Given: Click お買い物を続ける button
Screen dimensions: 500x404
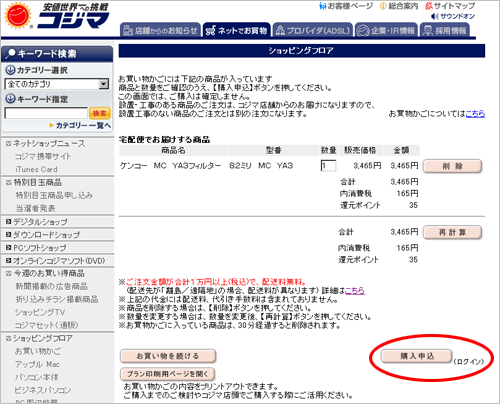Looking at the screenshot, I should pos(168,356).
